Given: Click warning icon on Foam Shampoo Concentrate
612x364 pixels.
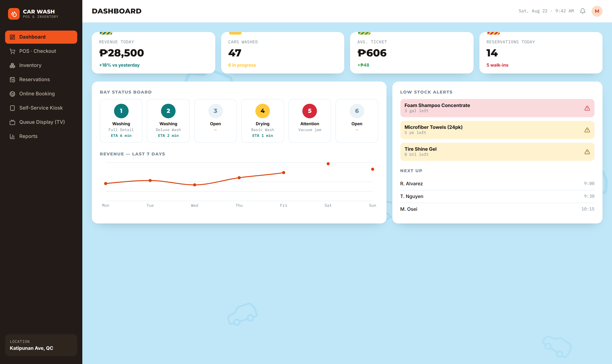Looking at the screenshot, I should pyautogui.click(x=587, y=108).
